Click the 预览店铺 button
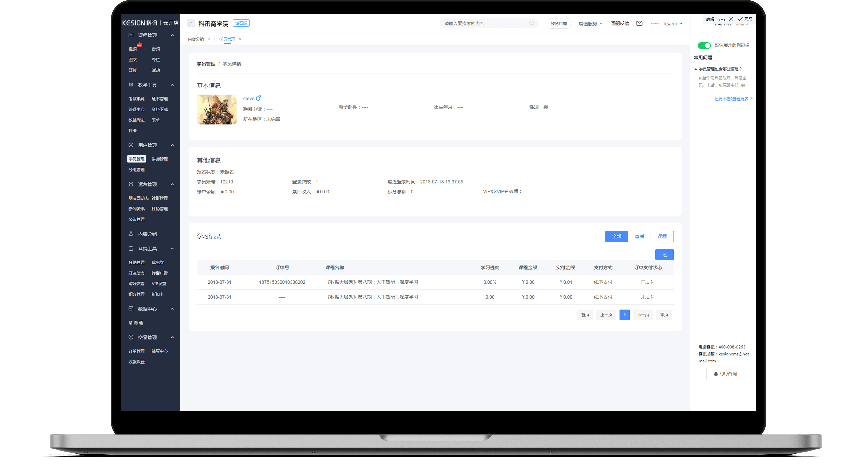The width and height of the screenshot is (868, 469). pos(558,23)
